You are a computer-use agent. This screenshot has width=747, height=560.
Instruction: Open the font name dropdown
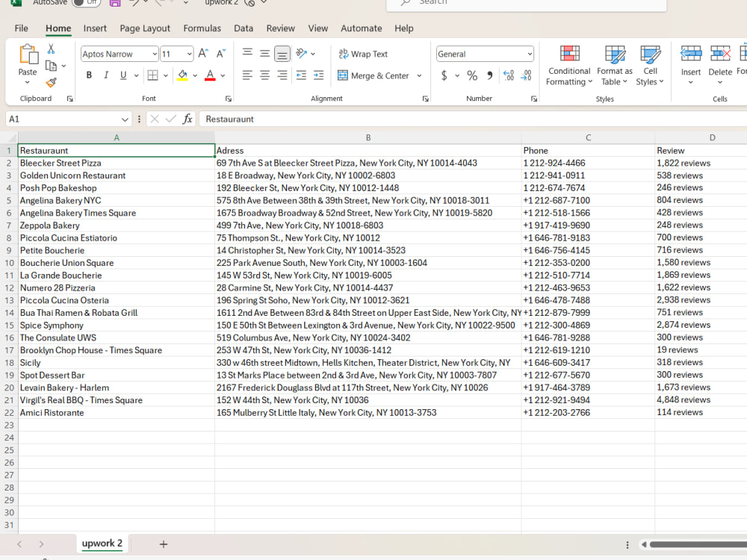(x=155, y=54)
